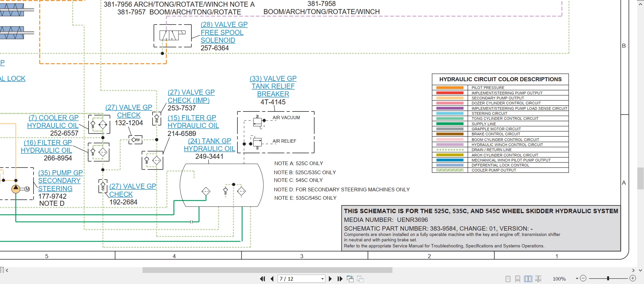Open (15) FILTER GP link
644x284 pixels.
point(192,118)
